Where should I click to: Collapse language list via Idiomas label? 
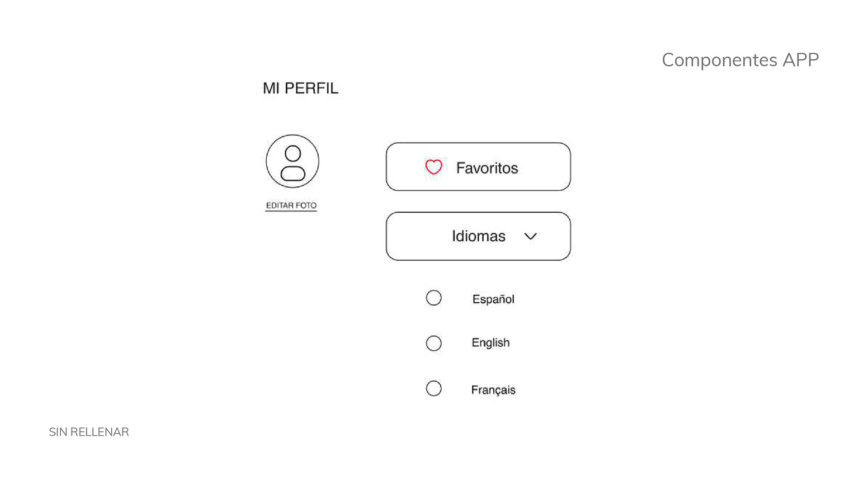pos(479,236)
